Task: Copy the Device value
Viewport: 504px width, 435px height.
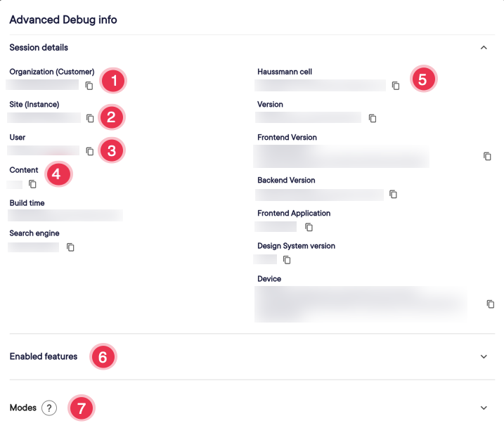Action: click(490, 304)
